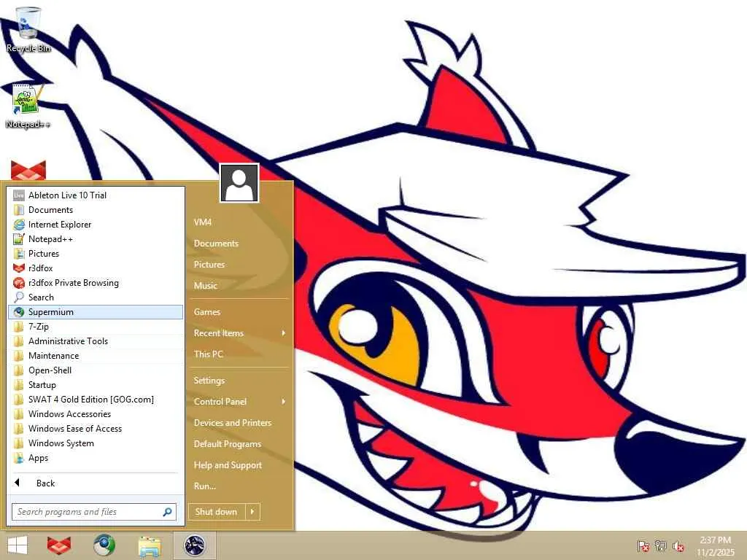The image size is (747, 560).
Task: Expand the Administrative Tools folder
Action: pyautogui.click(x=96, y=341)
